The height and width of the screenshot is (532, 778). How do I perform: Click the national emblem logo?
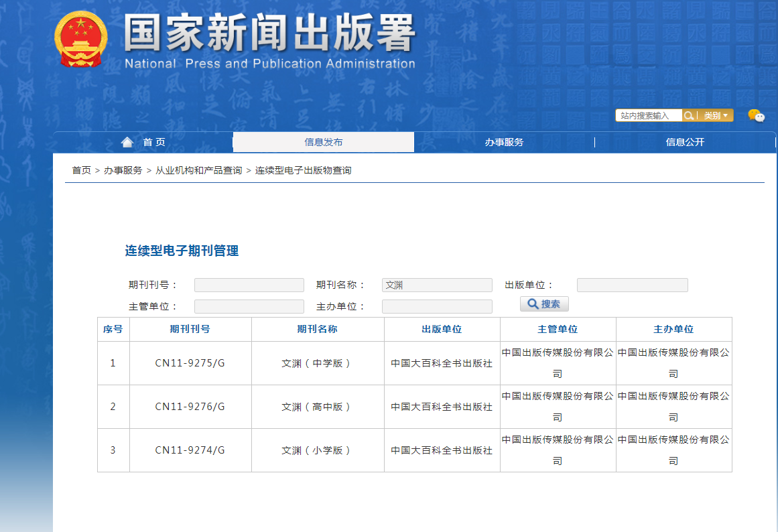point(80,39)
